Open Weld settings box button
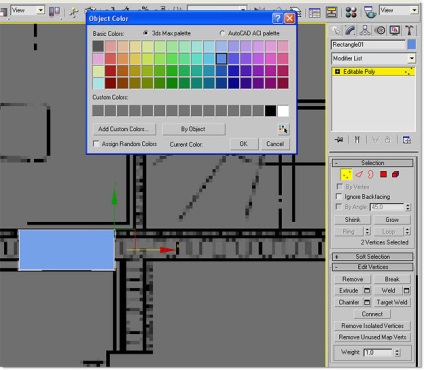This screenshot has height=370, width=424. click(x=406, y=291)
